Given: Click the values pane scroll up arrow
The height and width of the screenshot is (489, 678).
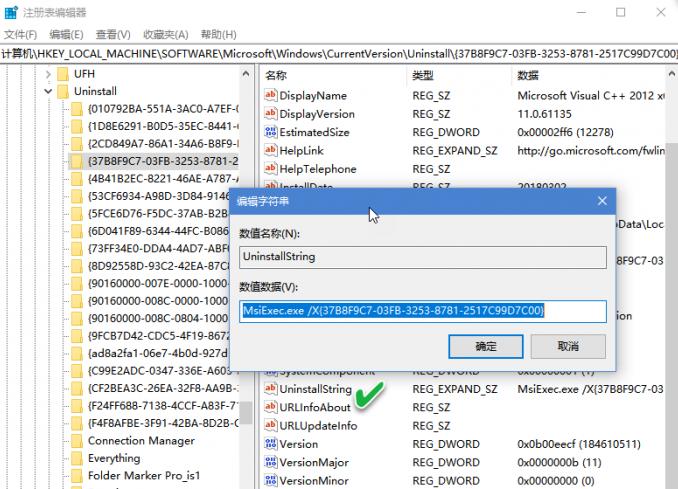Looking at the screenshot, I should point(672,74).
